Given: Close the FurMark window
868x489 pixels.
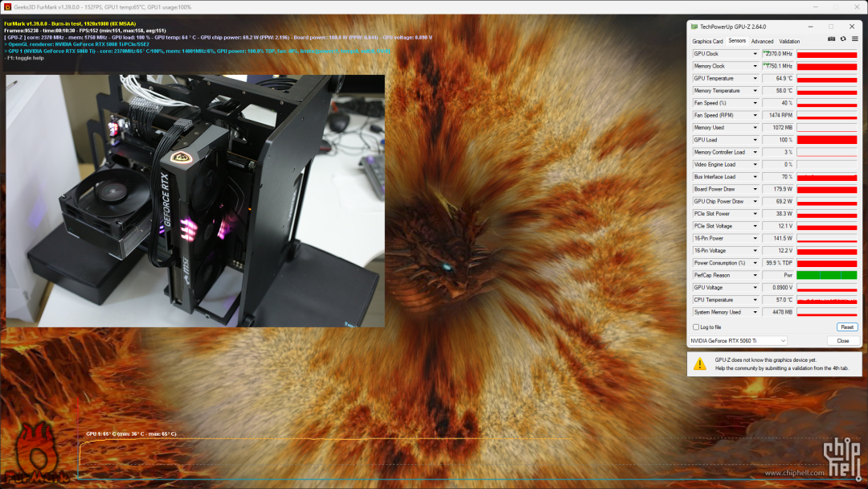Looking at the screenshot, I should [857, 7].
